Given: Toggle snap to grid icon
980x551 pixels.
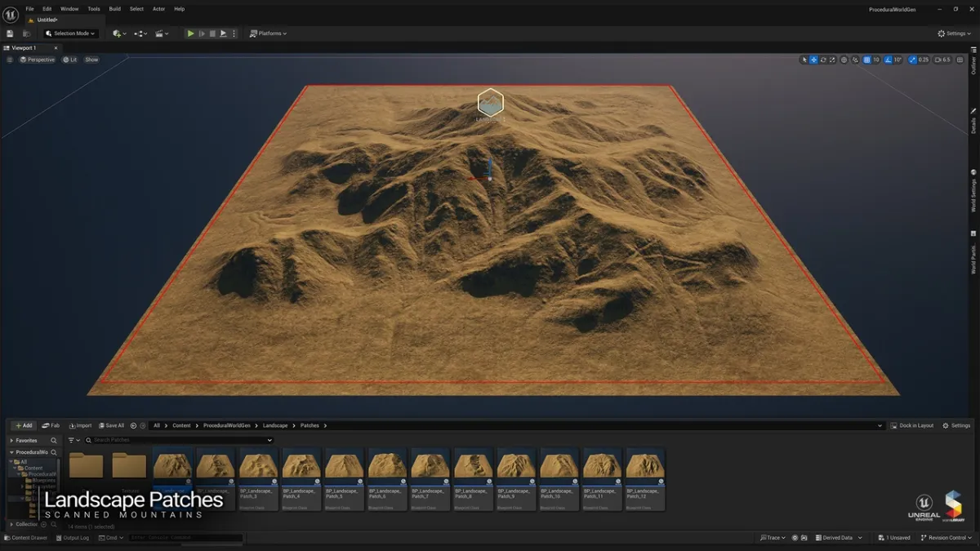Looking at the screenshot, I should (x=866, y=60).
